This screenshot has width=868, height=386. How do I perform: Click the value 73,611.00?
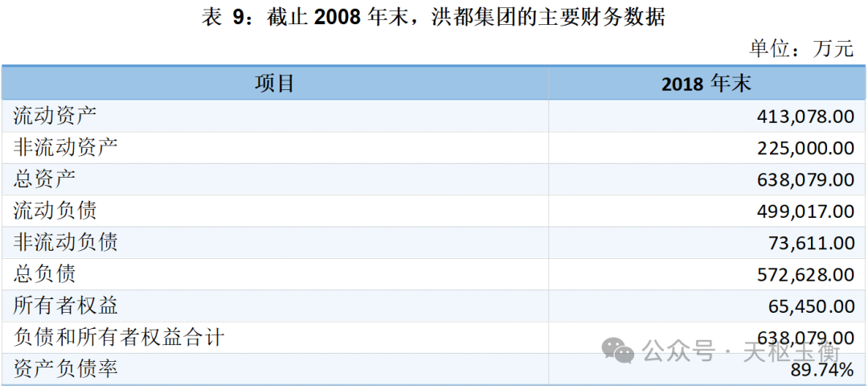(811, 243)
